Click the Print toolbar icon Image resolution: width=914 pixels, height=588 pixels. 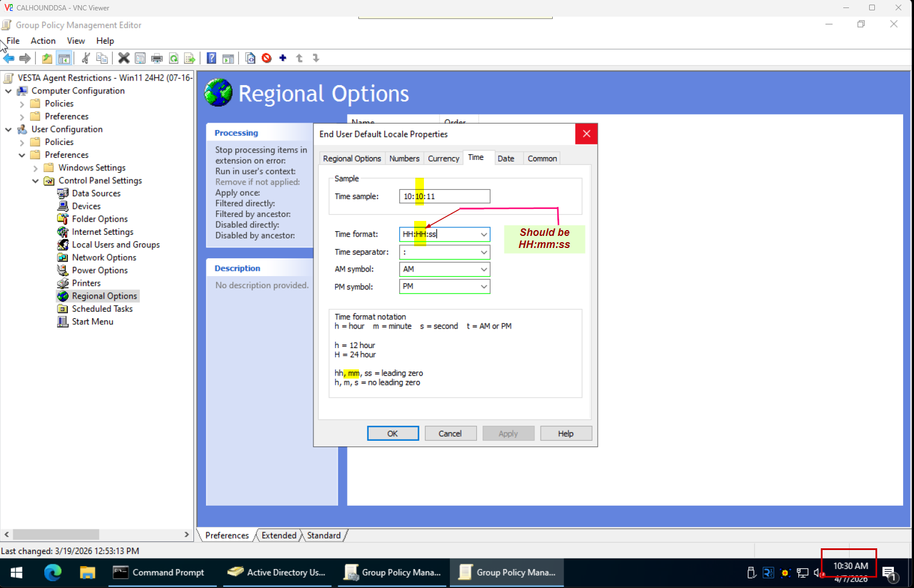click(157, 58)
